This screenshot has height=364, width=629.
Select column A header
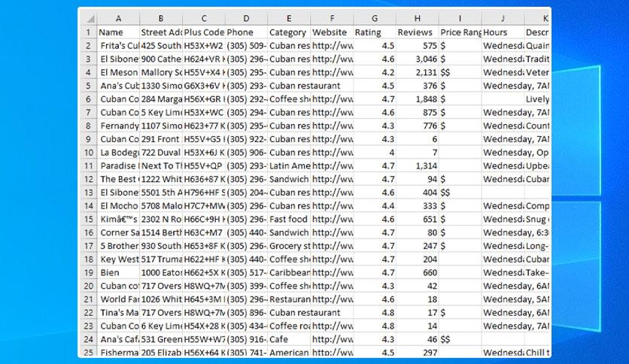click(x=118, y=19)
